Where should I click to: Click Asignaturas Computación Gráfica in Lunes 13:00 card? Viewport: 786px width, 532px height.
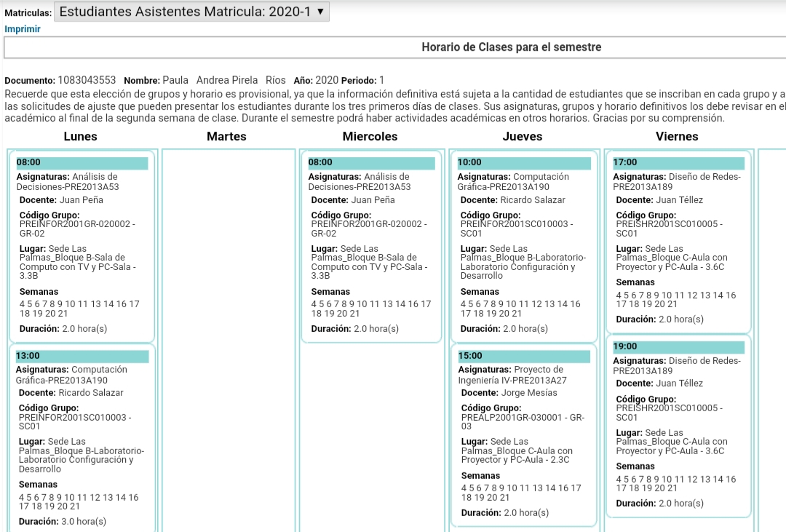tap(71, 375)
